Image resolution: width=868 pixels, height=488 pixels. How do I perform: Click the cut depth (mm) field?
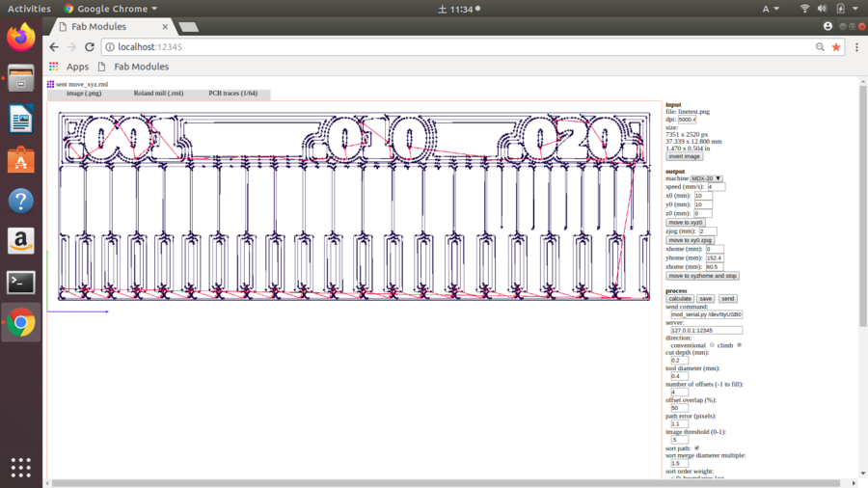pyautogui.click(x=679, y=360)
